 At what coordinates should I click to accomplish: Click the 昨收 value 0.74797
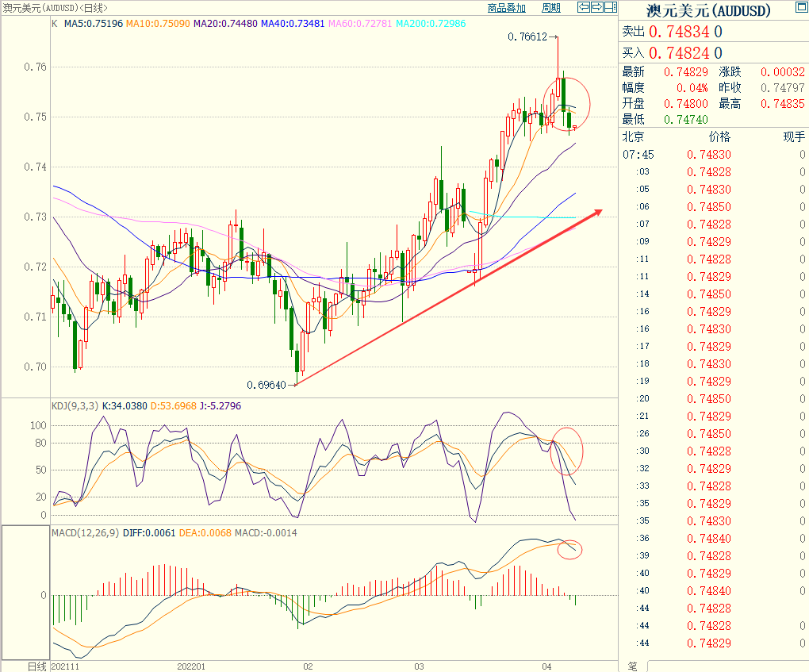783,88
